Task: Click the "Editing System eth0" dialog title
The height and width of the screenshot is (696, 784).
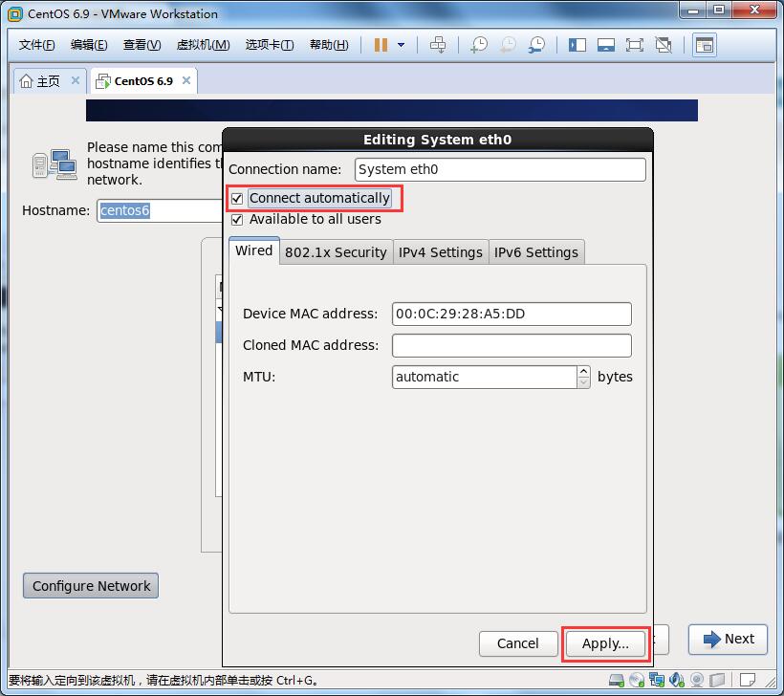Action: click(x=438, y=140)
